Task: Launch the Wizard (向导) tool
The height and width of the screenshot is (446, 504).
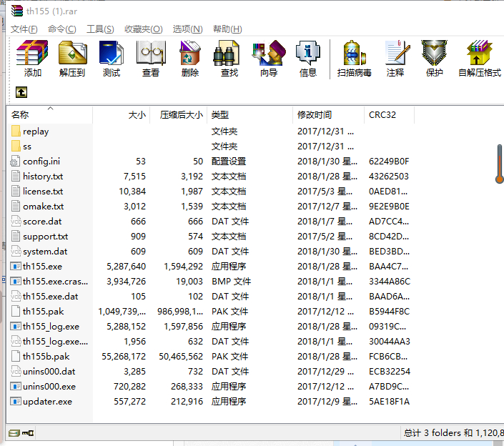Action: point(269,59)
